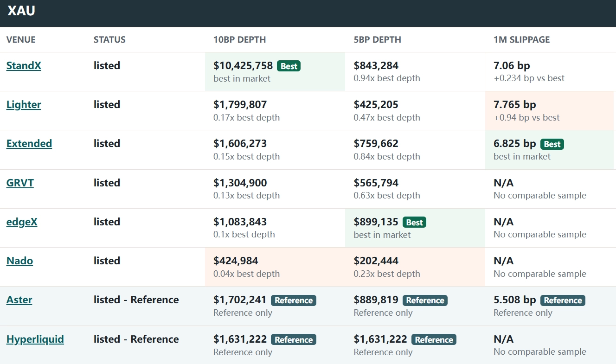The image size is (616, 364).
Task: Click the VENUE column header
Action: 21,39
